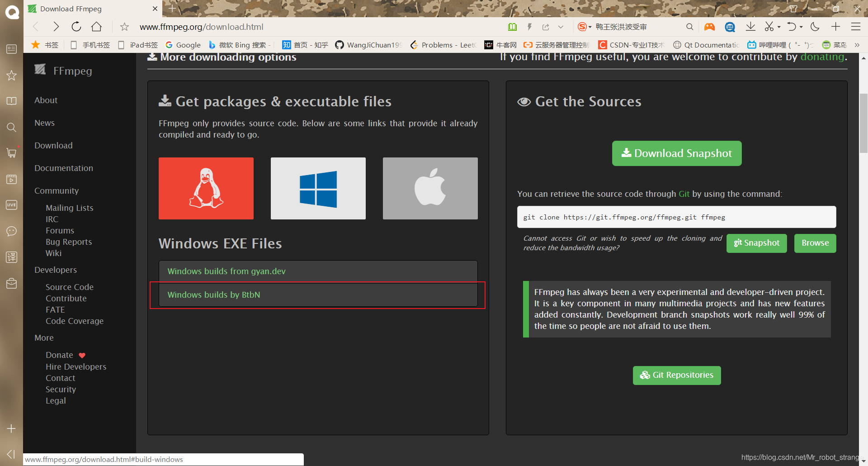Close the Download FFmpeg tab
Image resolution: width=868 pixels, height=466 pixels.
click(x=155, y=9)
